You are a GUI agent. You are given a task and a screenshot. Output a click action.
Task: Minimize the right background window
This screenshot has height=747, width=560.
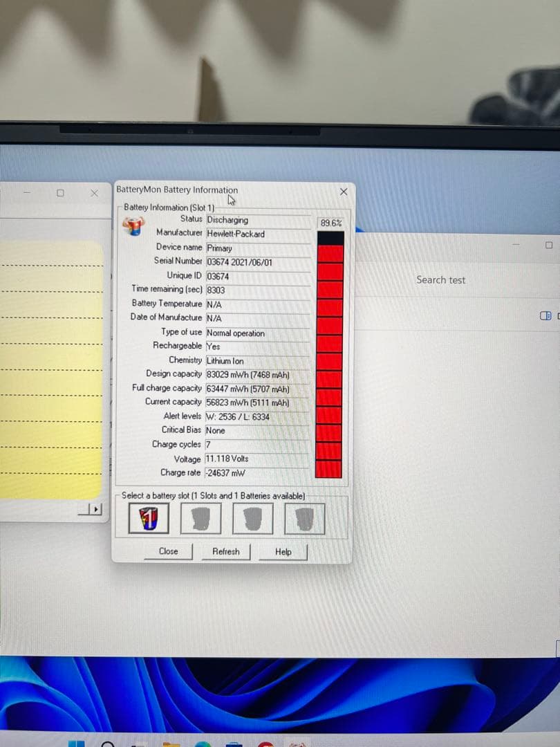coord(516,244)
